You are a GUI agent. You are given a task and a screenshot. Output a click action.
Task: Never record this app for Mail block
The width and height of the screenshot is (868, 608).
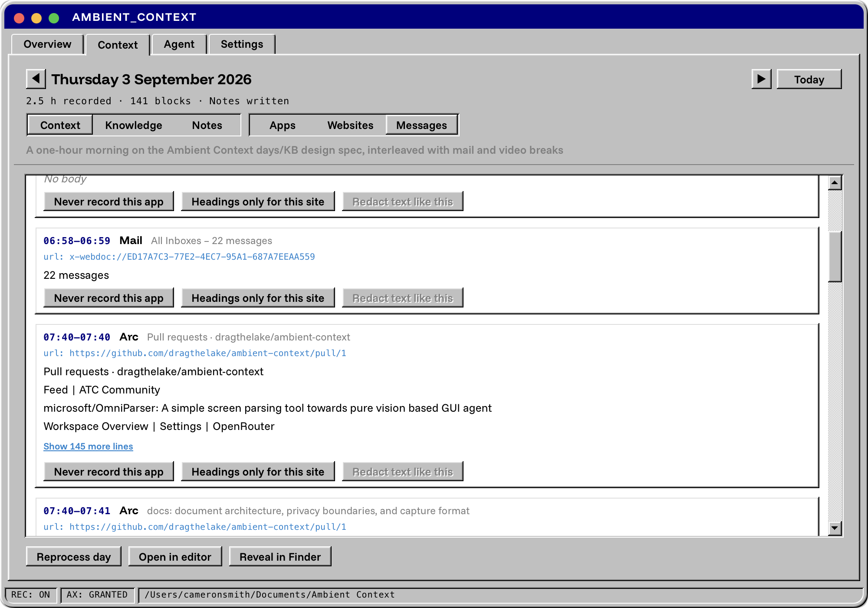pos(108,298)
